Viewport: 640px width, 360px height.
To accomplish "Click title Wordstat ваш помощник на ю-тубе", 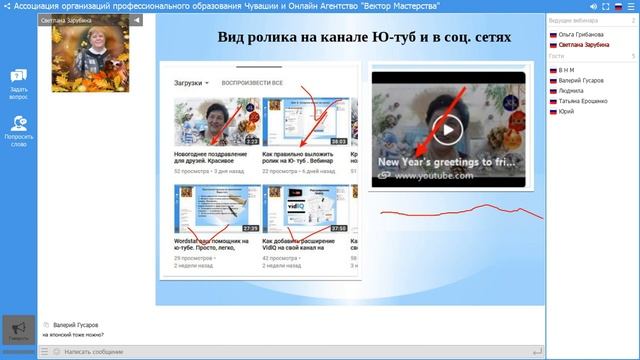I will [x=211, y=244].
